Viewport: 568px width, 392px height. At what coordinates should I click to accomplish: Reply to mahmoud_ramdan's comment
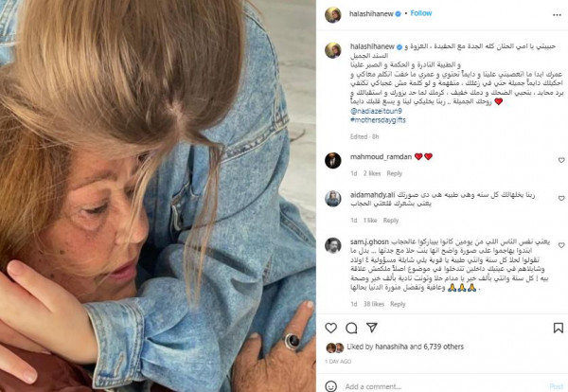pos(394,173)
